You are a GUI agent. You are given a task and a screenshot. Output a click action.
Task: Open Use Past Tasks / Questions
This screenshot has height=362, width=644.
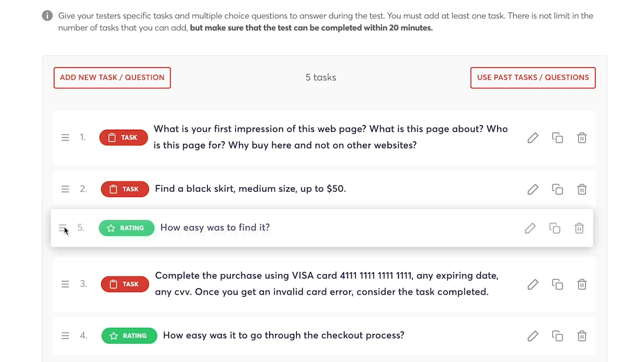(533, 77)
